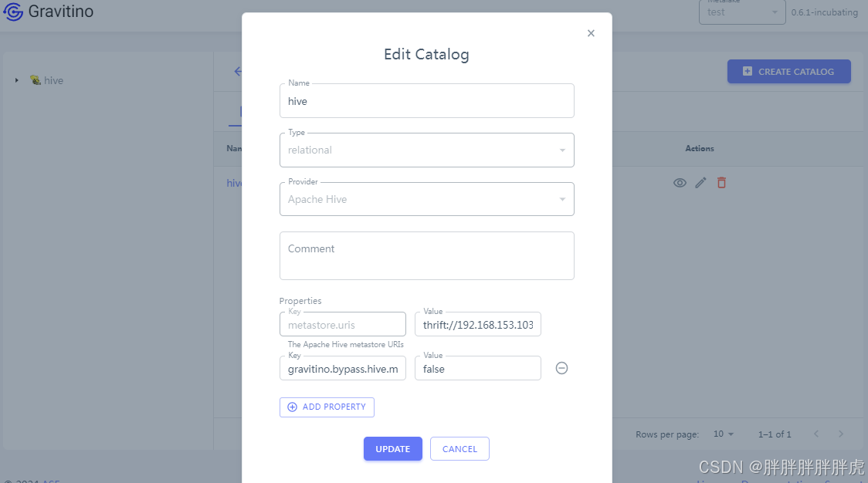Viewport: 868px width, 483px height.
Task: Click the Gravitino logo icon
Action: point(13,12)
